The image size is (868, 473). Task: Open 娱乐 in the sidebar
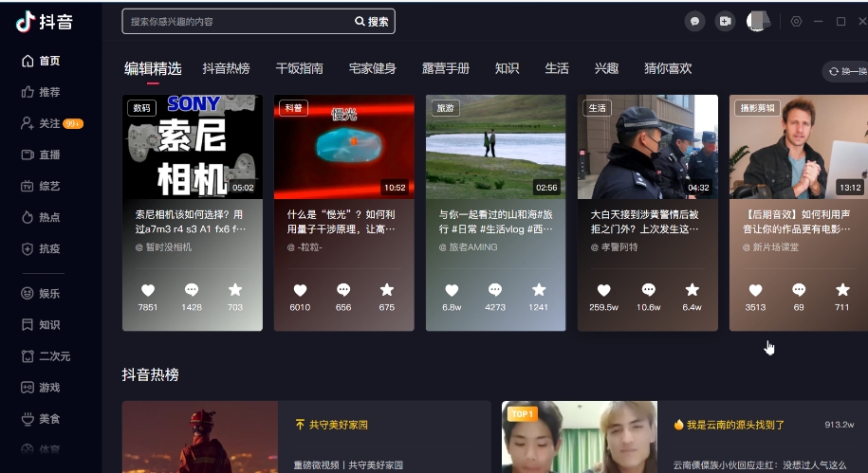(41, 293)
